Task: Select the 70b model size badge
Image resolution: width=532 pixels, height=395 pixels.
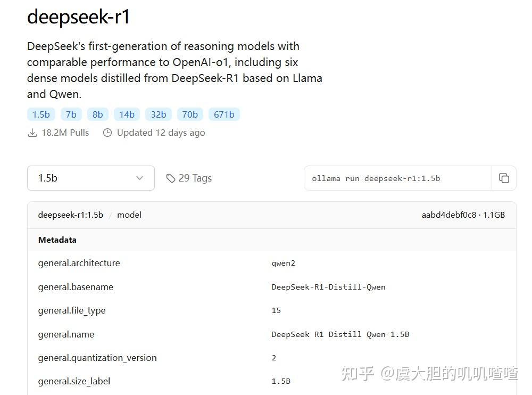Action: [189, 114]
